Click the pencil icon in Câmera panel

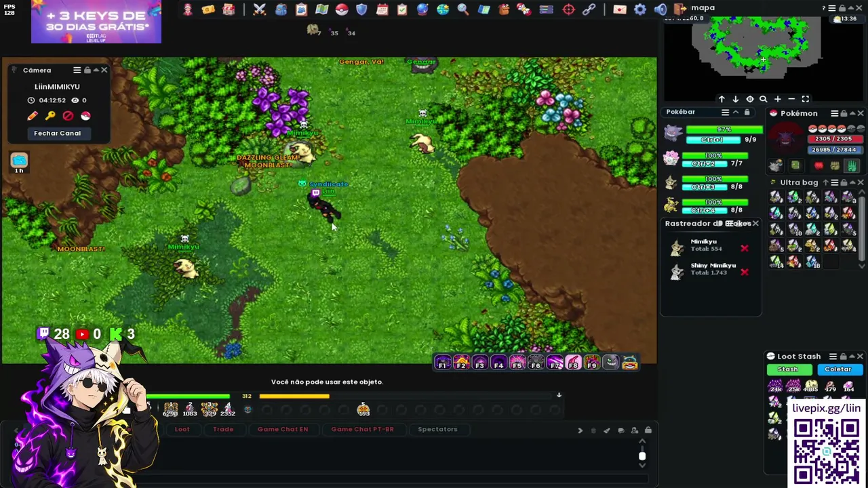pyautogui.click(x=32, y=116)
